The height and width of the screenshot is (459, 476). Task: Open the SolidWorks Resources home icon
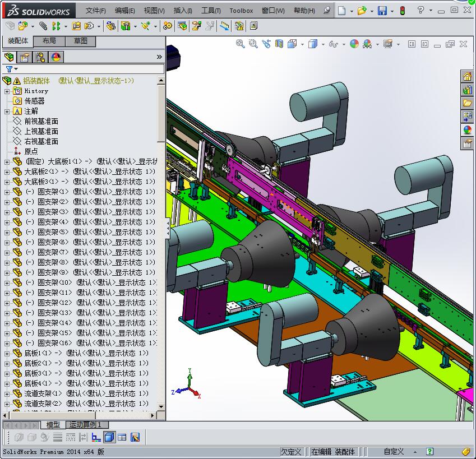(x=467, y=77)
